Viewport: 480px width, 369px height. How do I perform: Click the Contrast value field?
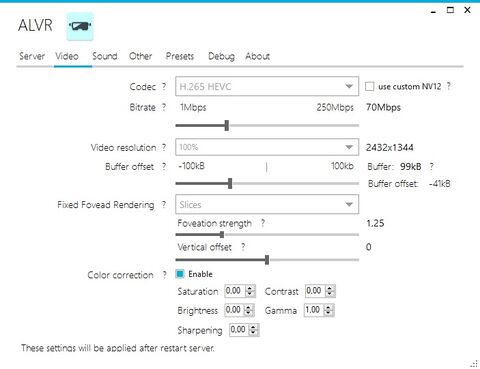tap(315, 291)
